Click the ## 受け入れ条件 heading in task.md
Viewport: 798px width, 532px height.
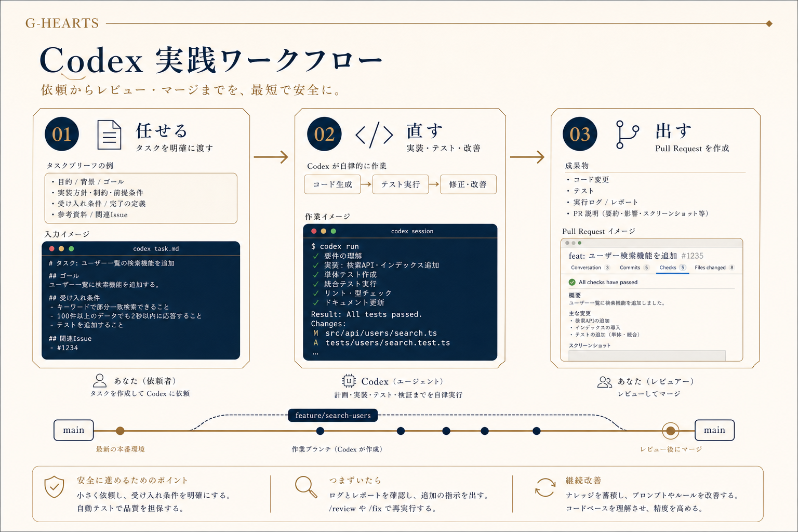[x=74, y=298]
